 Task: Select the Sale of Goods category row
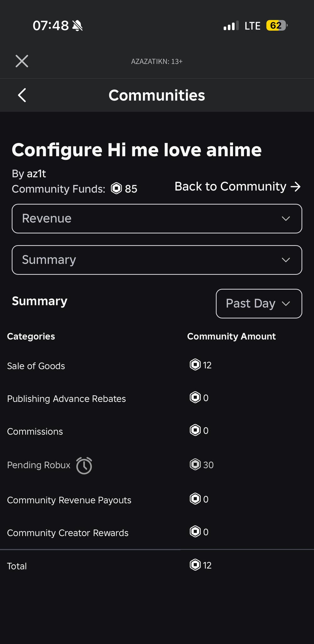pos(36,366)
